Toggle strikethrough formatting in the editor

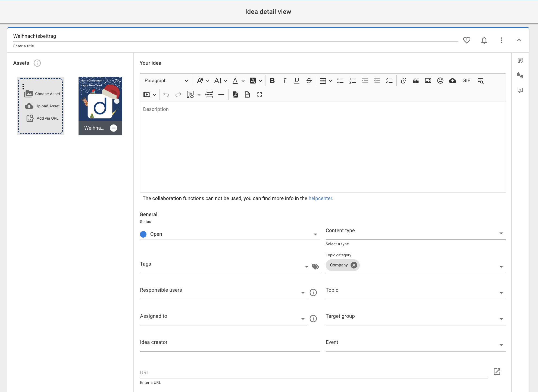click(x=309, y=80)
